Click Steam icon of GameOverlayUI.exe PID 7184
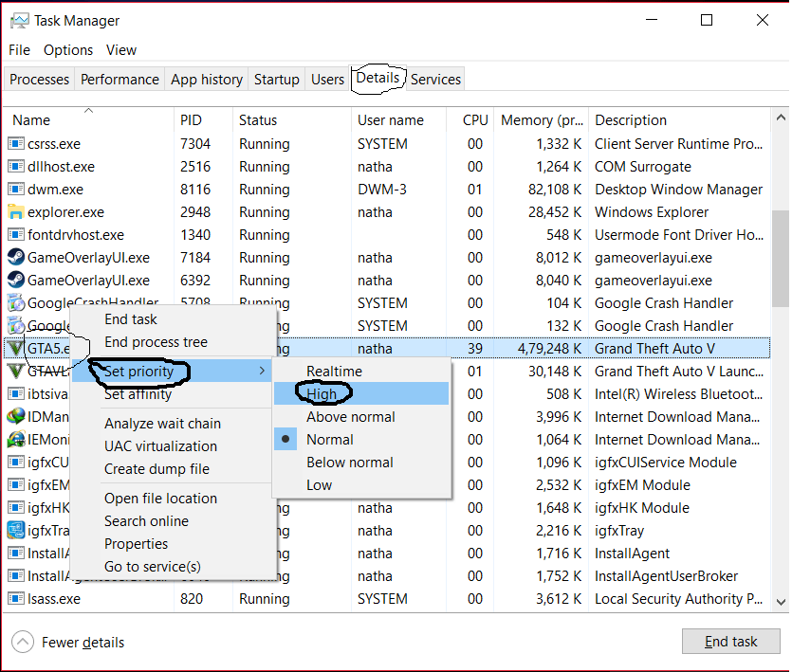792x672 pixels. tap(16, 258)
